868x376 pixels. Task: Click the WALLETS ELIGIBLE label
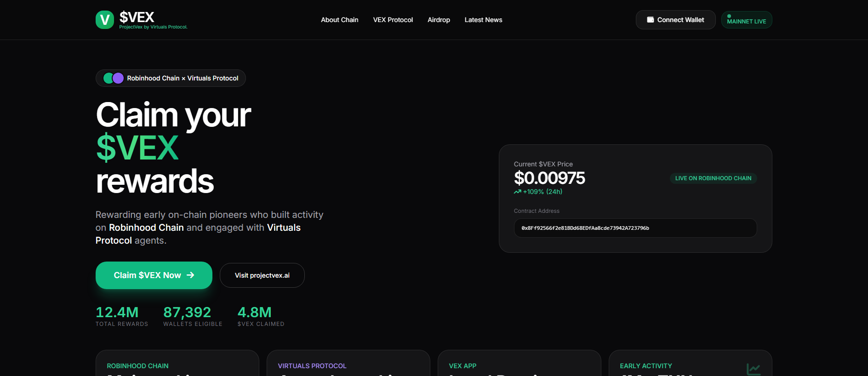point(193,324)
